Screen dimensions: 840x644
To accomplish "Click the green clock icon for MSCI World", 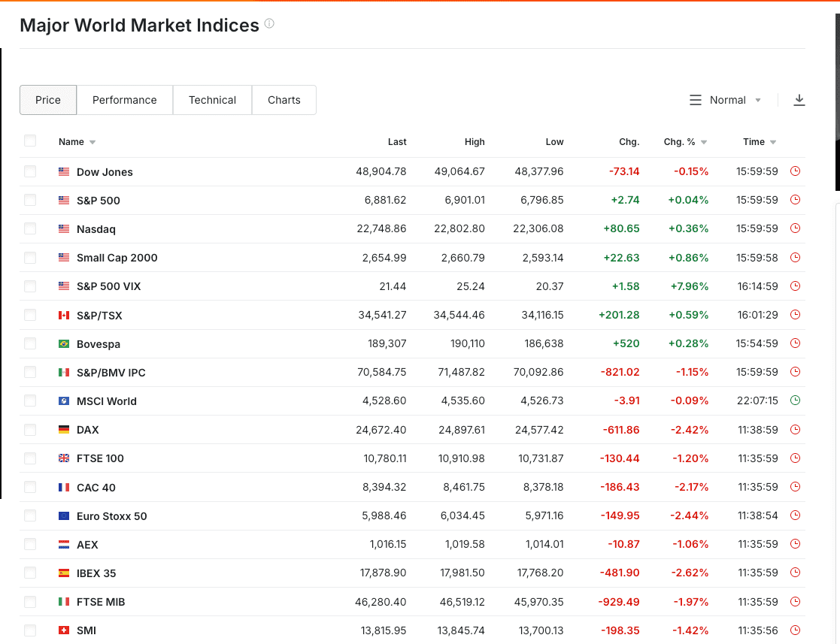I will pos(795,401).
